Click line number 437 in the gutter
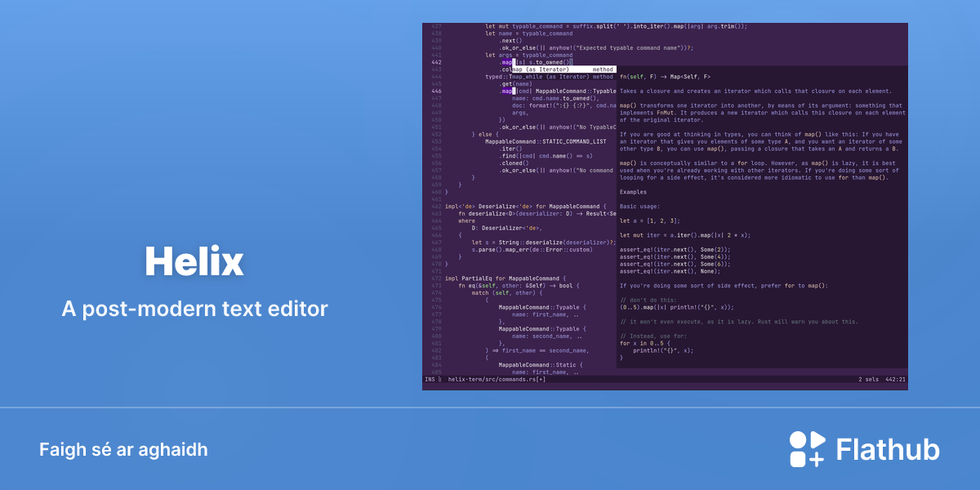The width and height of the screenshot is (980, 490). click(x=434, y=26)
